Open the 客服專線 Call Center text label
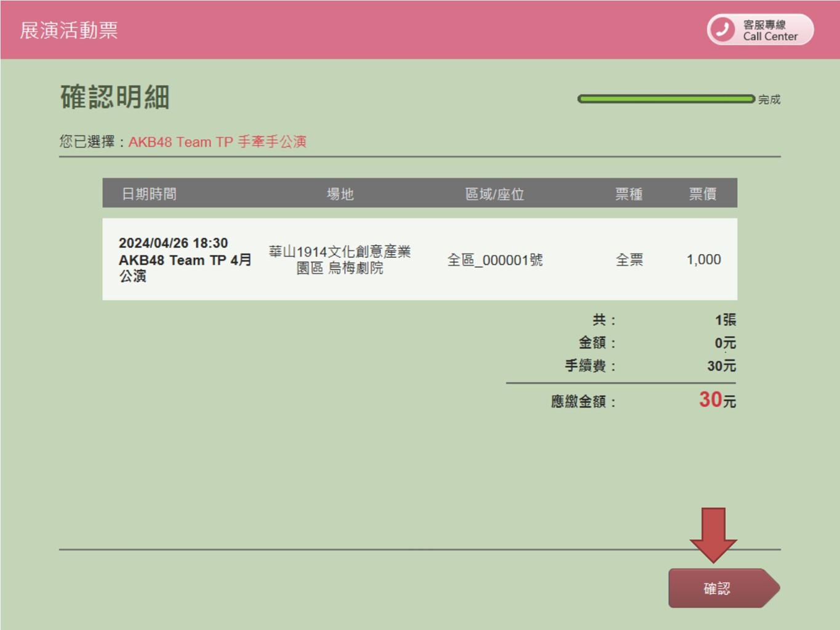The image size is (840, 630). click(x=769, y=30)
